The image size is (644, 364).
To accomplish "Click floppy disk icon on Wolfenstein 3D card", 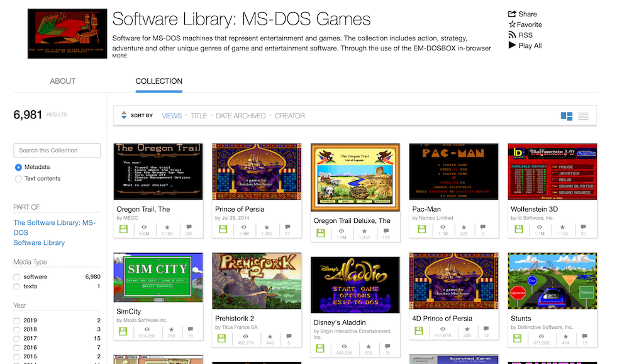I will (519, 229).
